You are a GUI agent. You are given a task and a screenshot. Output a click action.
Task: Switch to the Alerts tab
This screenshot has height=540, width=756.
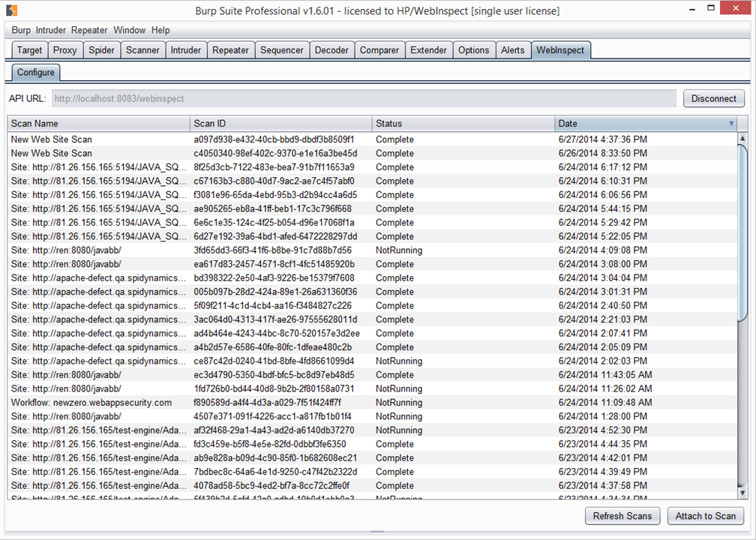(x=512, y=50)
